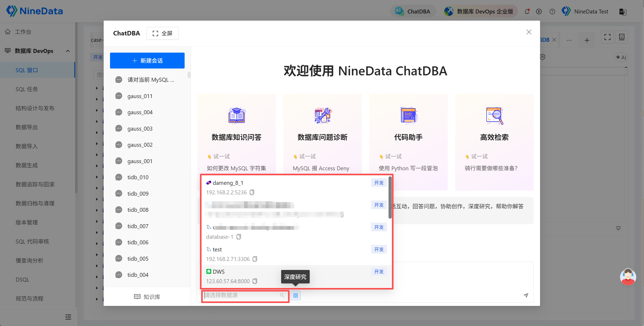Click the NineData logo
This screenshot has height=326, width=644.
(x=34, y=11)
